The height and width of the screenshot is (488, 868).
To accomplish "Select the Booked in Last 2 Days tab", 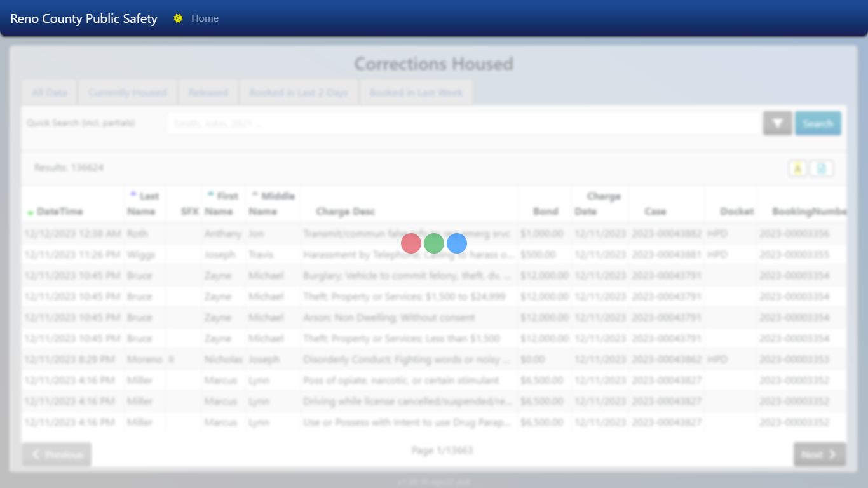I will click(299, 92).
